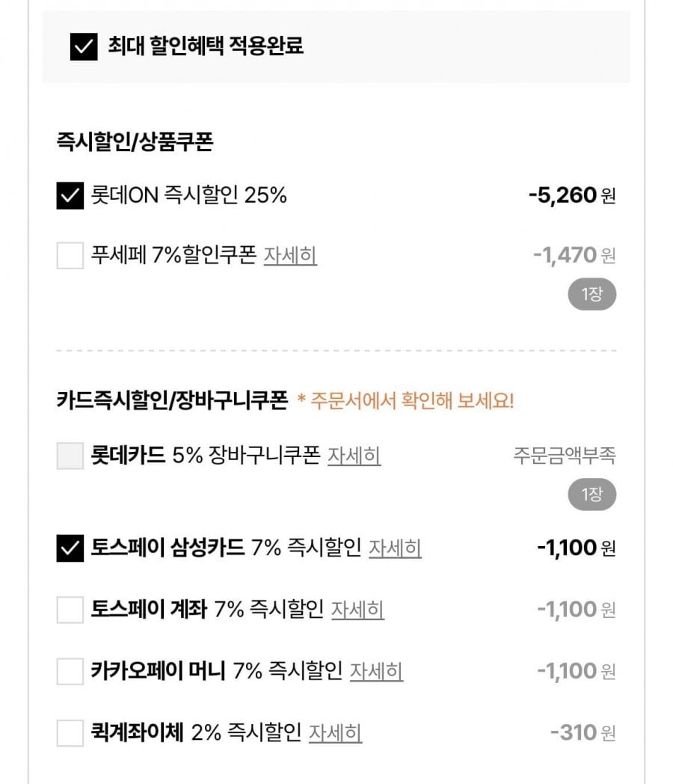Toggle the 롯데ON 즉시할인 25% checkbox
Screen dimensions: 673x784
70,196
